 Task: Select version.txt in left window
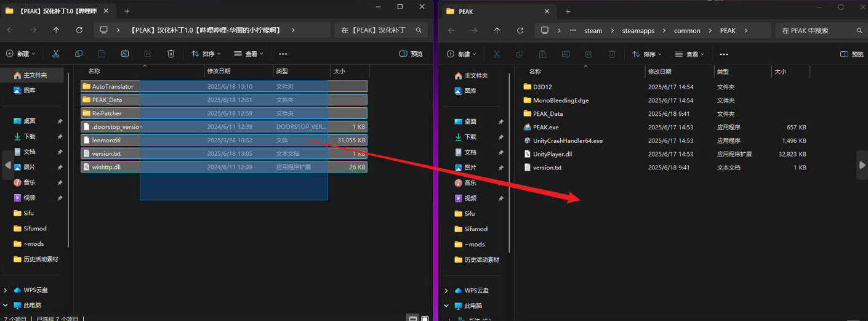point(224,153)
